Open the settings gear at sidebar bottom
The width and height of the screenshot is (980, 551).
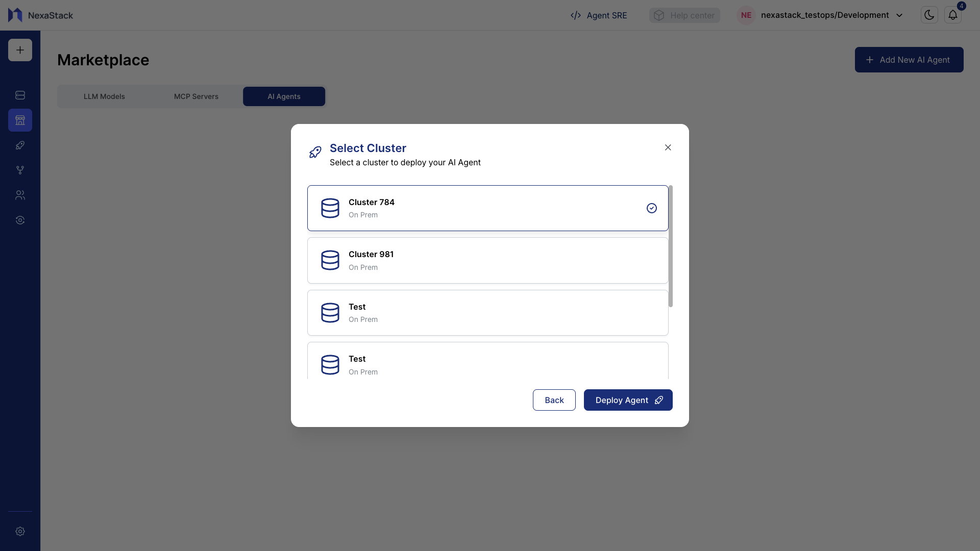[x=20, y=532]
